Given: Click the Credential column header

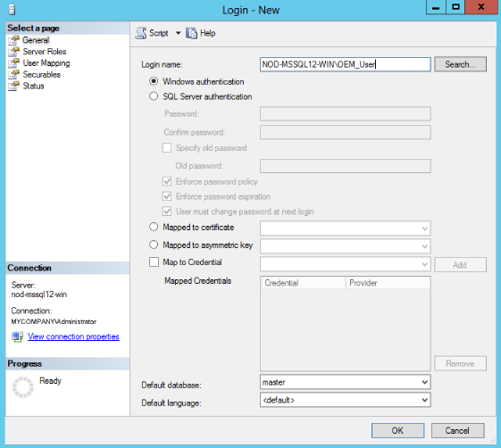Looking at the screenshot, I should [x=304, y=283].
